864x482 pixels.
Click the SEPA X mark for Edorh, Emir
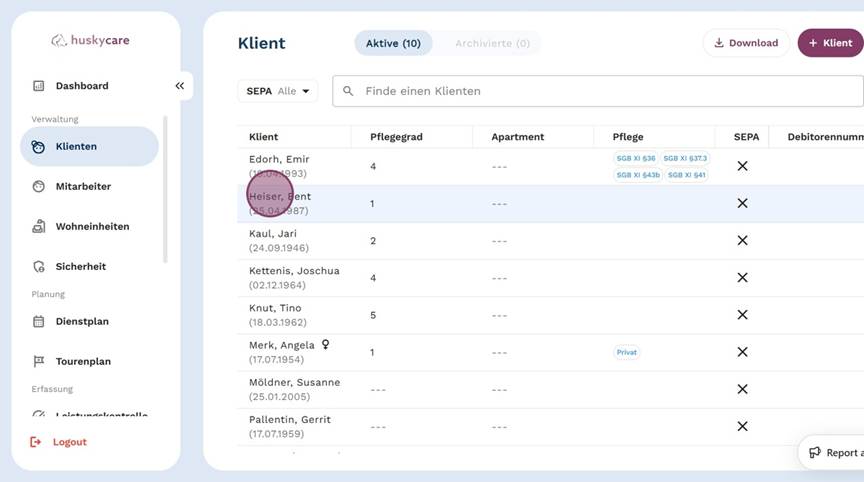tap(742, 166)
